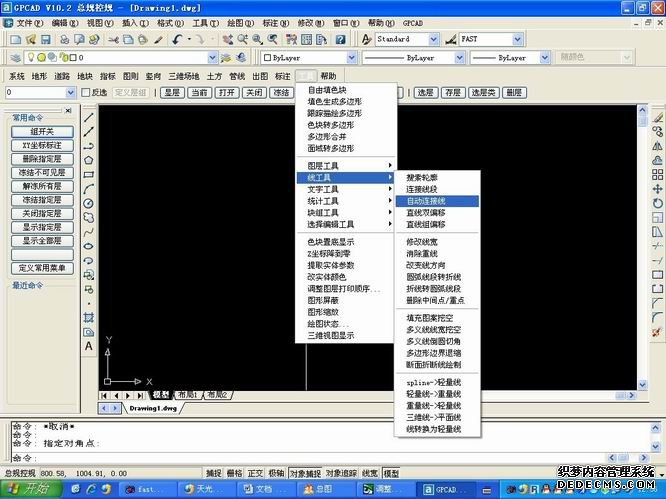Select the Move modify tool
The height and width of the screenshot is (499, 666).
point(658,189)
